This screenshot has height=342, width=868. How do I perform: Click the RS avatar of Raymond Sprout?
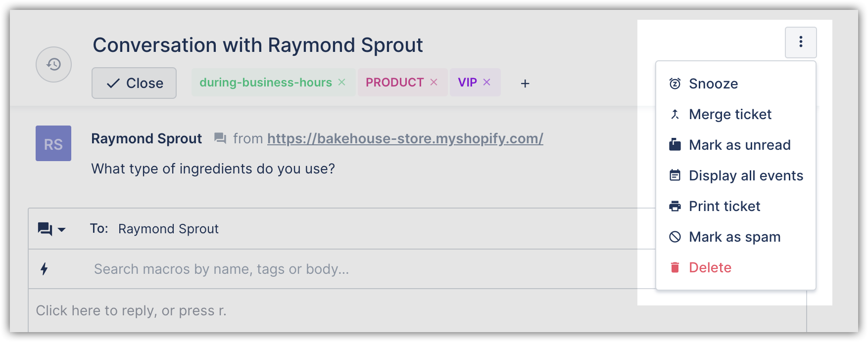tap(53, 143)
